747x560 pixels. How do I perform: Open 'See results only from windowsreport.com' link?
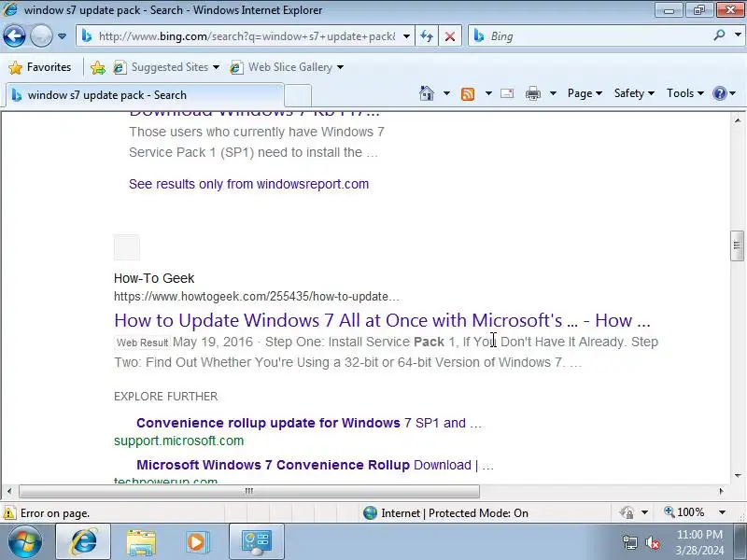pyautogui.click(x=248, y=184)
